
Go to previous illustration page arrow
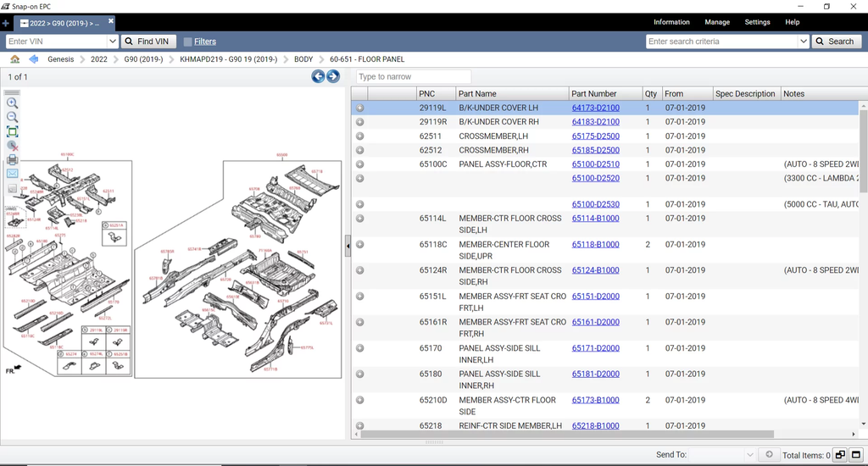tap(318, 76)
